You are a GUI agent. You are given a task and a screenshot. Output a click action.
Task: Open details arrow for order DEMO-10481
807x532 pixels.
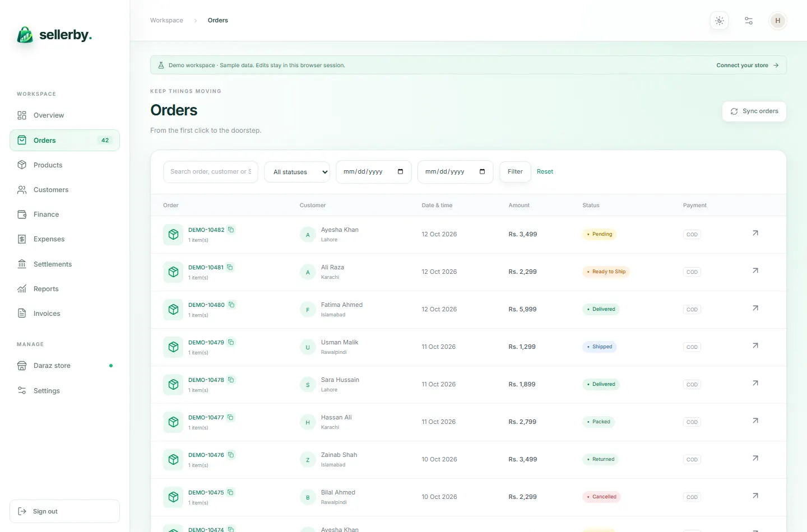pyautogui.click(x=755, y=270)
